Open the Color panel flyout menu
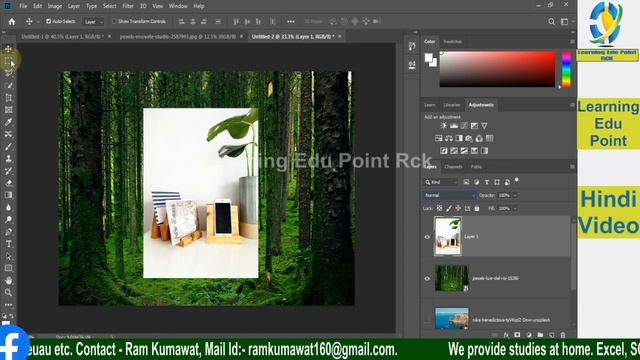Screen dimensions: 640x360 click(572, 42)
